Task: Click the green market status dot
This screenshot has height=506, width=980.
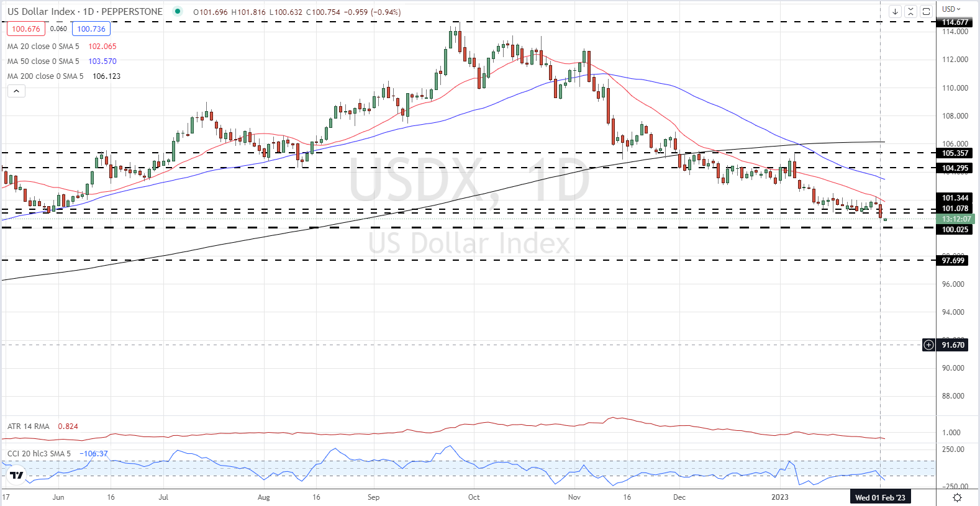Action: point(178,11)
